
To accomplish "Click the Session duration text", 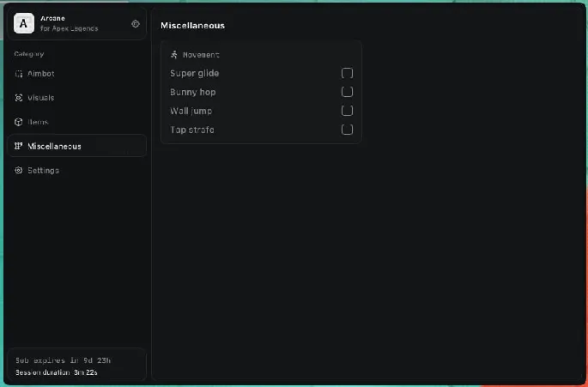I will click(56, 372).
